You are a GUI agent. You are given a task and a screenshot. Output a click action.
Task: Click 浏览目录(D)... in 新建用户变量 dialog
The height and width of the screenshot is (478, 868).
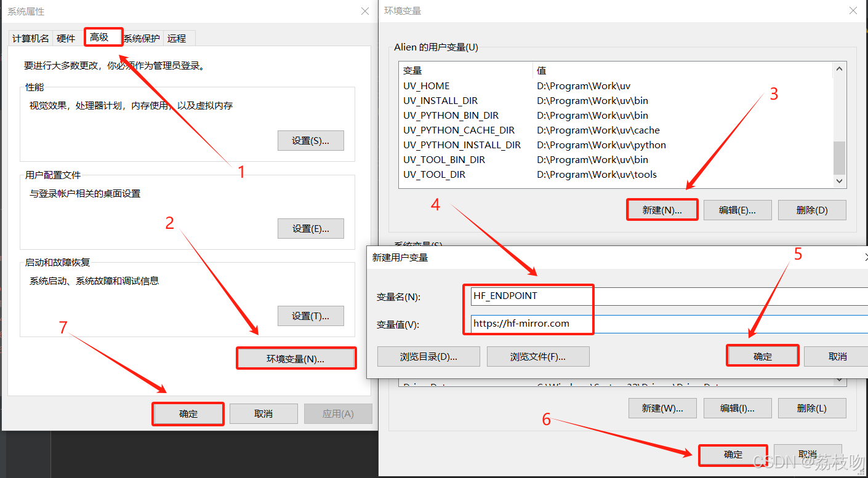point(428,356)
